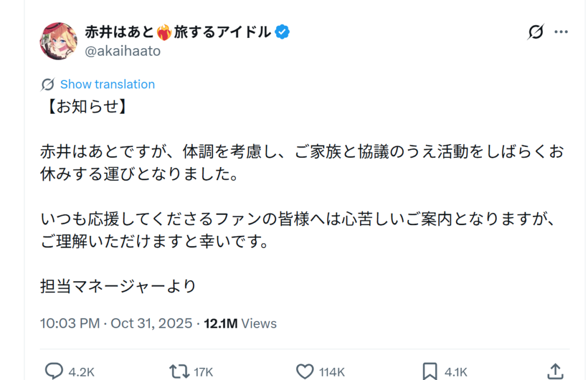
Task: Click the 10:03 PM Oct 31, 2025 timestamp
Action: 116,323
